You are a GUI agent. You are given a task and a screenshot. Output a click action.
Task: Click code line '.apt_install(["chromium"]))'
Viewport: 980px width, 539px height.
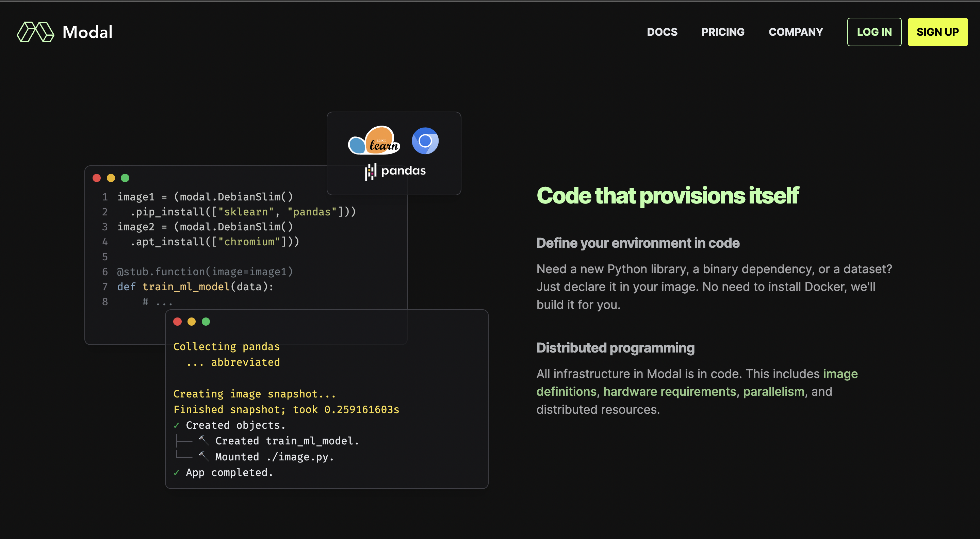click(x=215, y=242)
